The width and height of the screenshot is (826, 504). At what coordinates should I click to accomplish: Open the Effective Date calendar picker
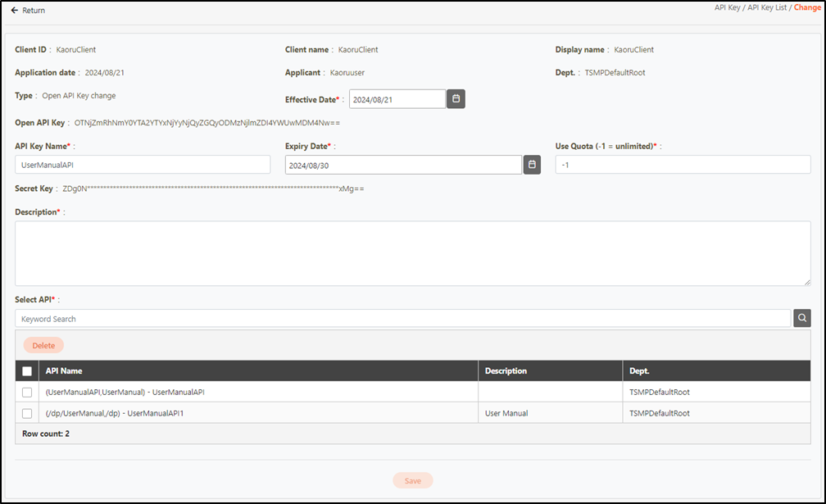pos(456,99)
